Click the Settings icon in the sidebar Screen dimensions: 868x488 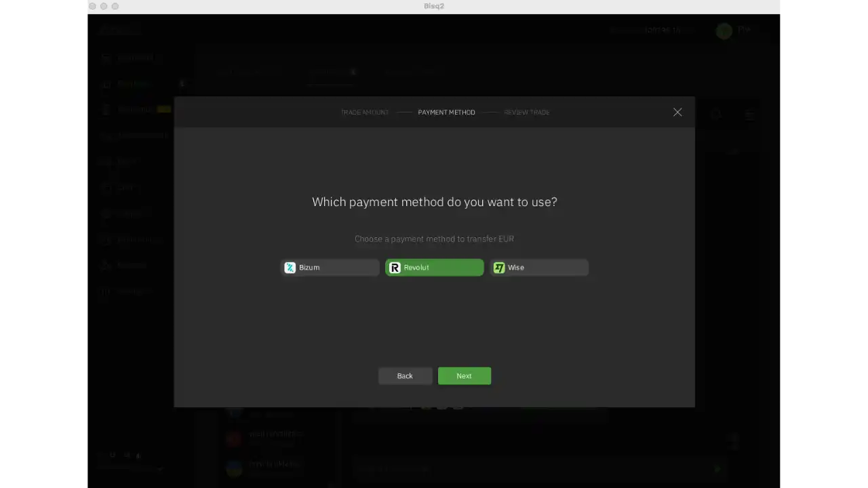106,291
